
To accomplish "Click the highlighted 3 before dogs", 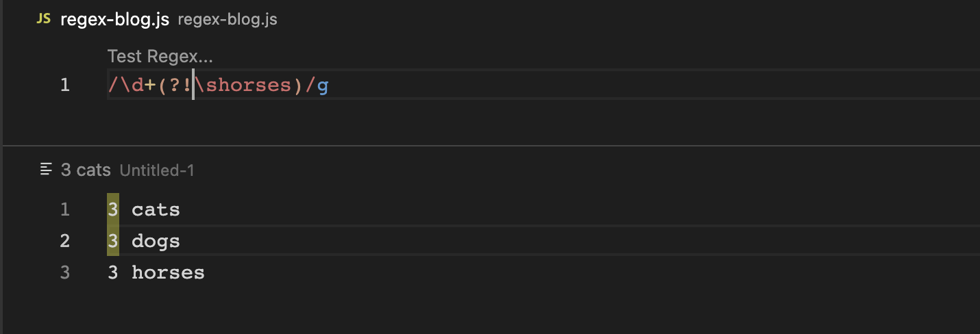I will [x=113, y=241].
